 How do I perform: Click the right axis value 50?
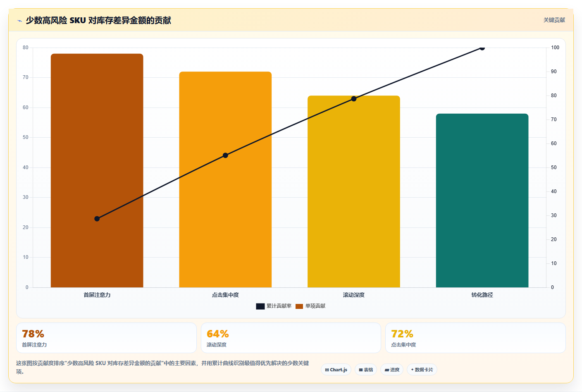click(x=553, y=167)
